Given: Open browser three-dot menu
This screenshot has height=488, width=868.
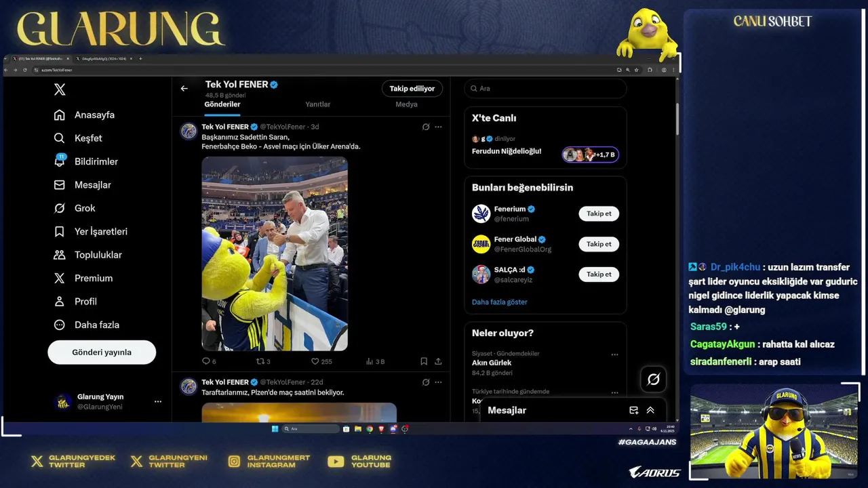Looking at the screenshot, I should 673,70.
